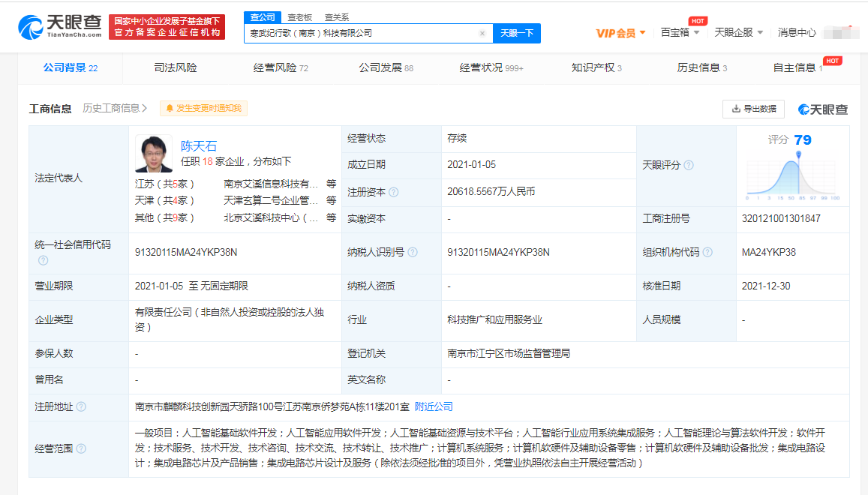Click 南京市江宁区市场监督管理局 registration authority

(x=509, y=353)
